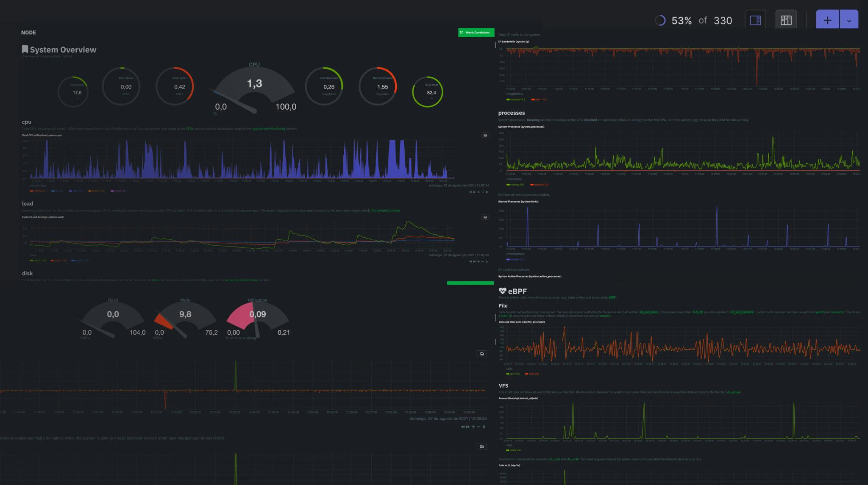The image size is (868, 485).
Task: Click the 53% progress spinner indicator
Action: pyautogui.click(x=660, y=20)
